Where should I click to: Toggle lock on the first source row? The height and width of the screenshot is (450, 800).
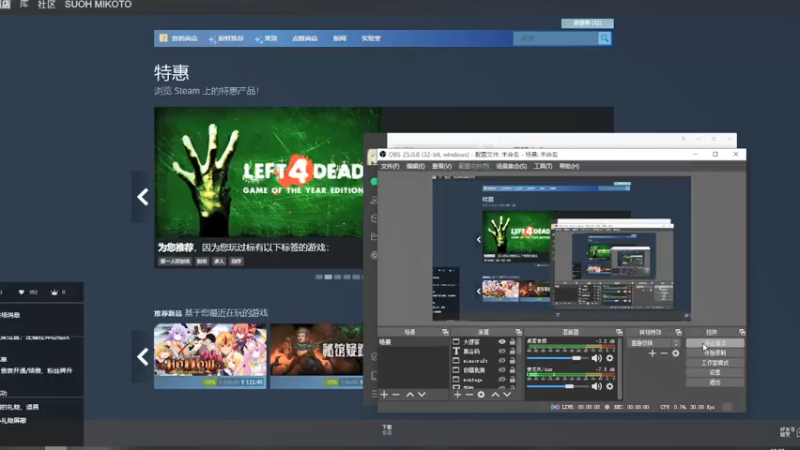click(x=512, y=342)
